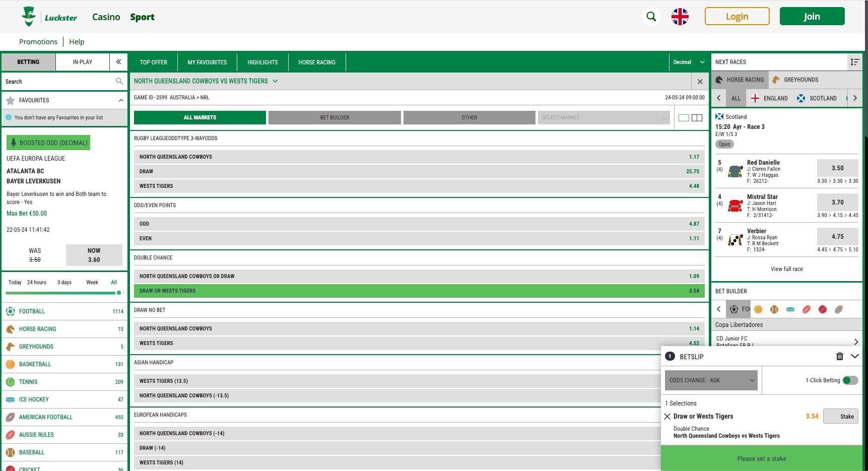
Task: Click the Join button
Action: (x=812, y=17)
